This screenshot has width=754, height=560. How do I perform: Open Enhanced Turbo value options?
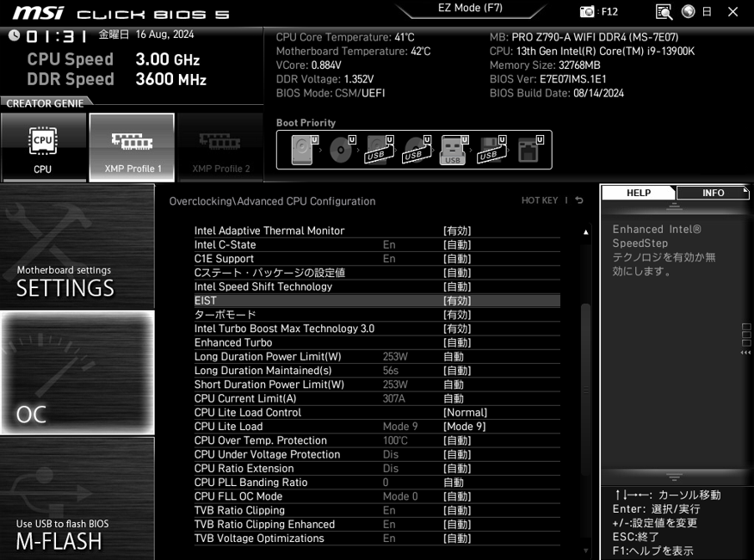[x=457, y=342]
